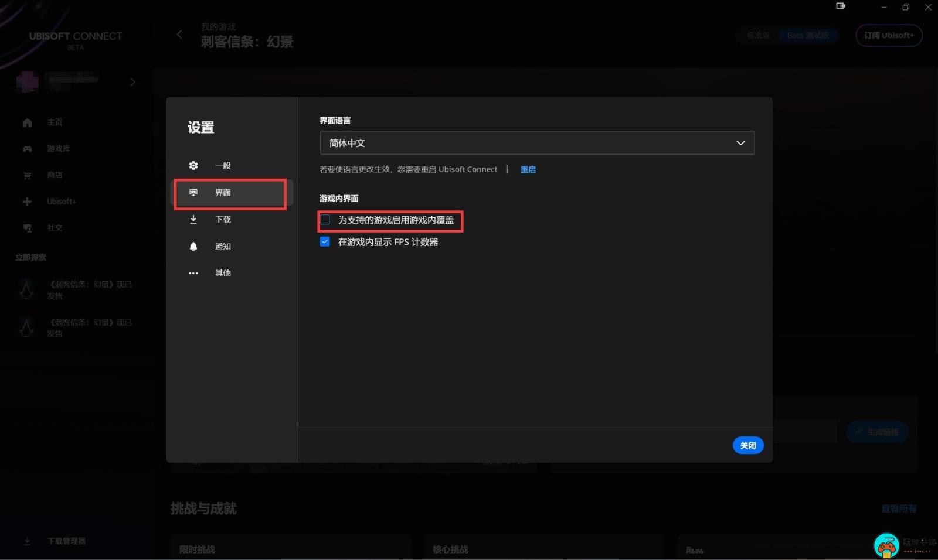Open the 界面语言 简体中文 dropdown
Viewport: 938px width, 560px height.
[537, 143]
